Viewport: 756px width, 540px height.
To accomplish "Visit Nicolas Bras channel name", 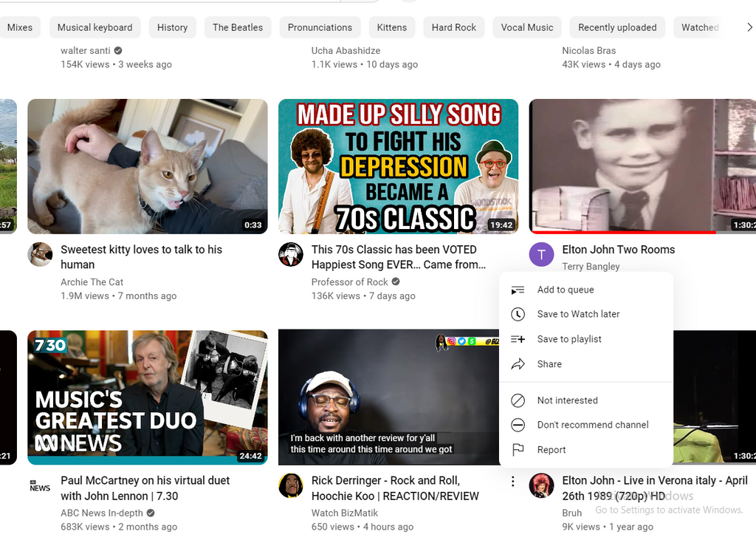I will coord(588,51).
